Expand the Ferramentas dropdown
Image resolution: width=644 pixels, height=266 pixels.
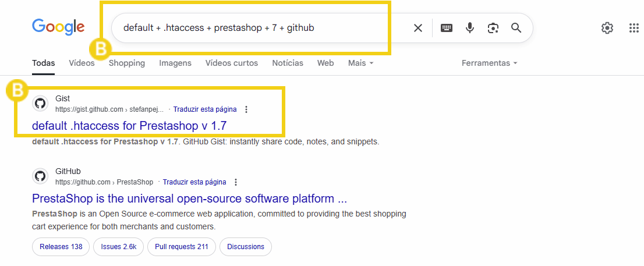tap(490, 63)
